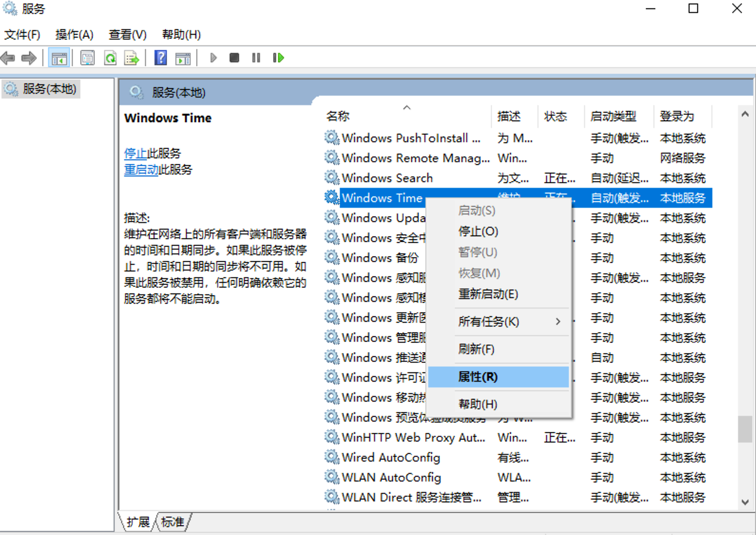The height and width of the screenshot is (535, 756).
Task: Click the gear icon of Windows Search
Action: coord(332,178)
